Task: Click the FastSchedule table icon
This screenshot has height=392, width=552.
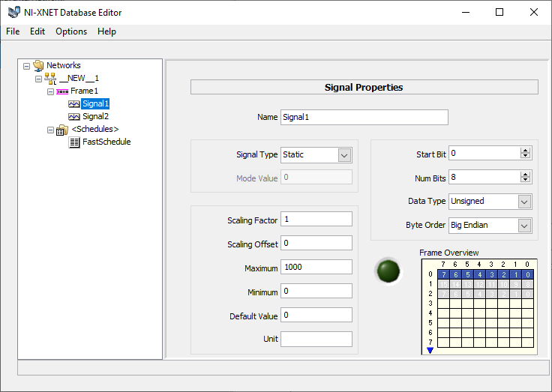Action: click(x=74, y=142)
